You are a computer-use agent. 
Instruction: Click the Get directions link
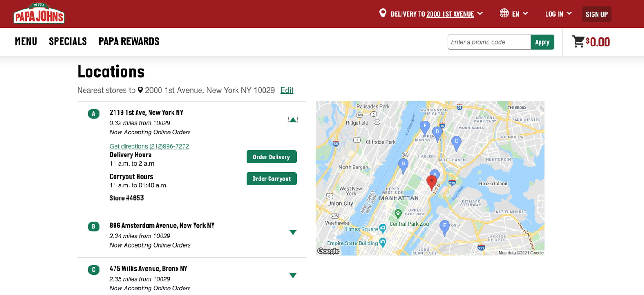coord(128,146)
